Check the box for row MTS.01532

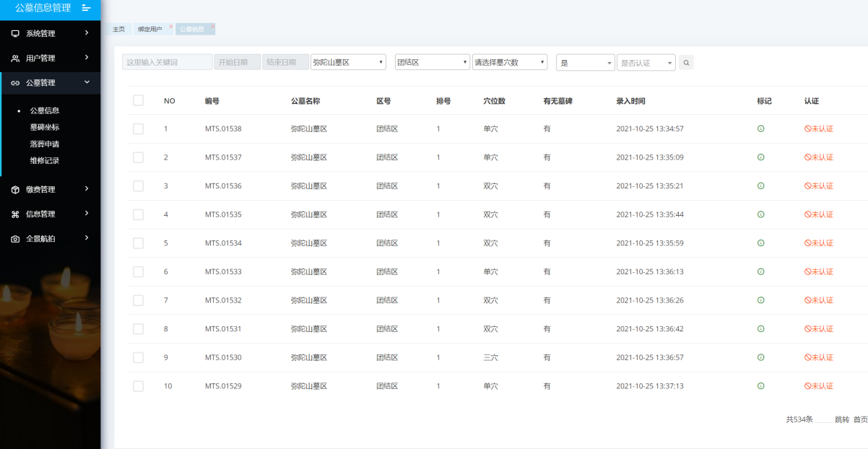pos(138,300)
